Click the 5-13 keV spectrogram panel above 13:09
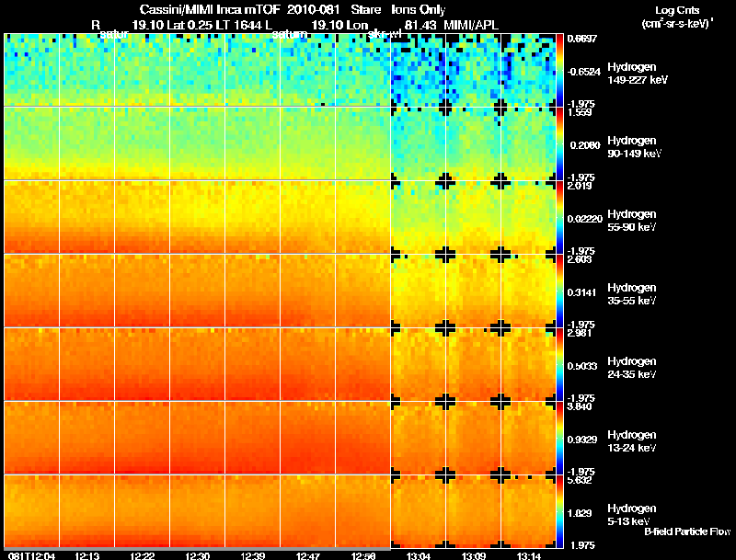The image size is (736, 560). [x=474, y=511]
